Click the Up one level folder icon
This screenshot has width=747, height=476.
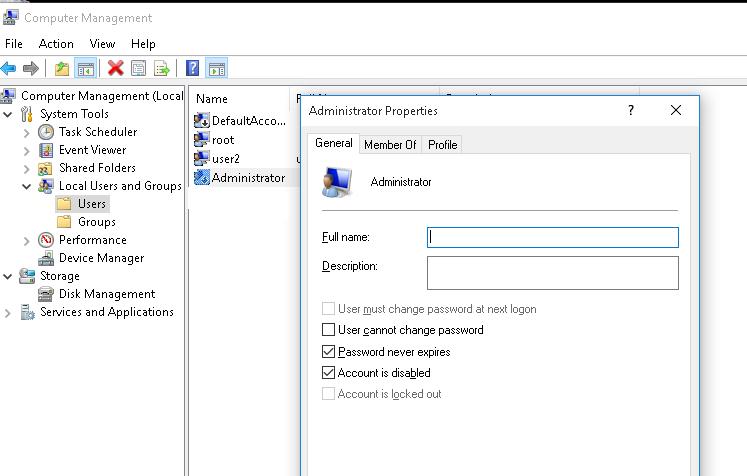62,68
